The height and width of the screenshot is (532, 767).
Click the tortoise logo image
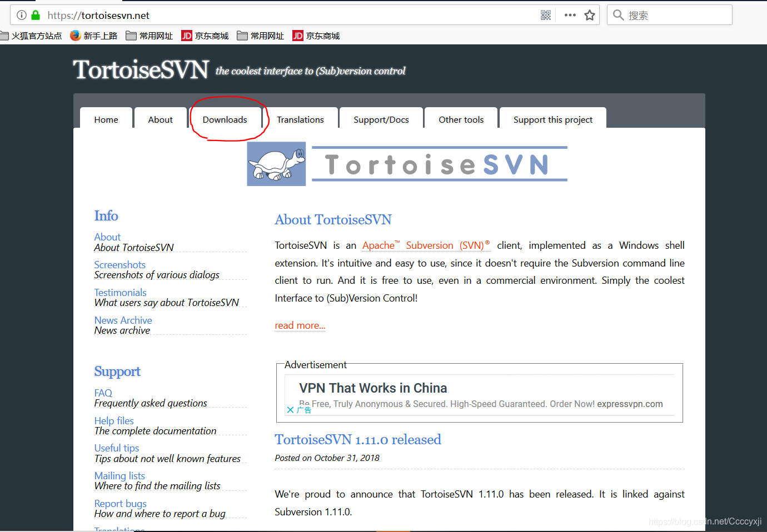pyautogui.click(x=276, y=163)
